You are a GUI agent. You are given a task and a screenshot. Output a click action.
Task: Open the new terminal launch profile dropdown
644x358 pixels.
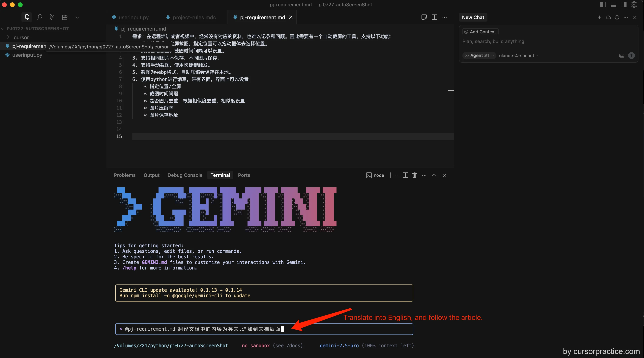[396, 175]
